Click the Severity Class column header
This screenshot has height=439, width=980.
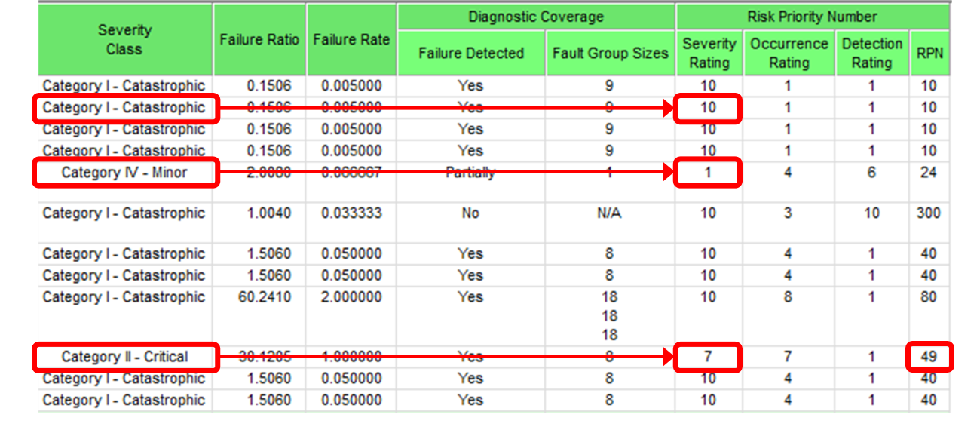[125, 39]
